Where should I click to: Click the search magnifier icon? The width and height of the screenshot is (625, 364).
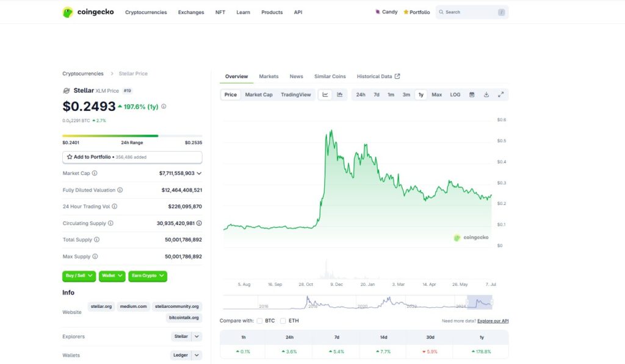click(441, 12)
